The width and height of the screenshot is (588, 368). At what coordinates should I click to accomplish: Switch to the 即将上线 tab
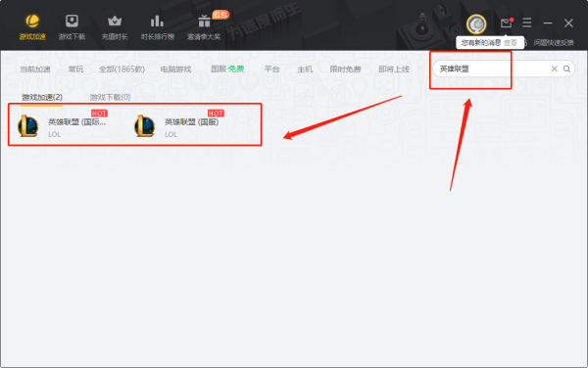click(394, 69)
